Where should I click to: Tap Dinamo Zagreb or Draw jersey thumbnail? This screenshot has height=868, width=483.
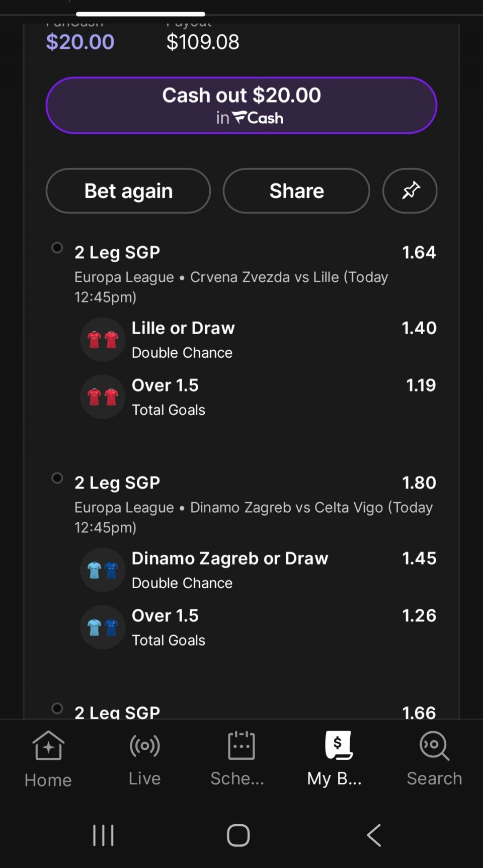(x=103, y=570)
